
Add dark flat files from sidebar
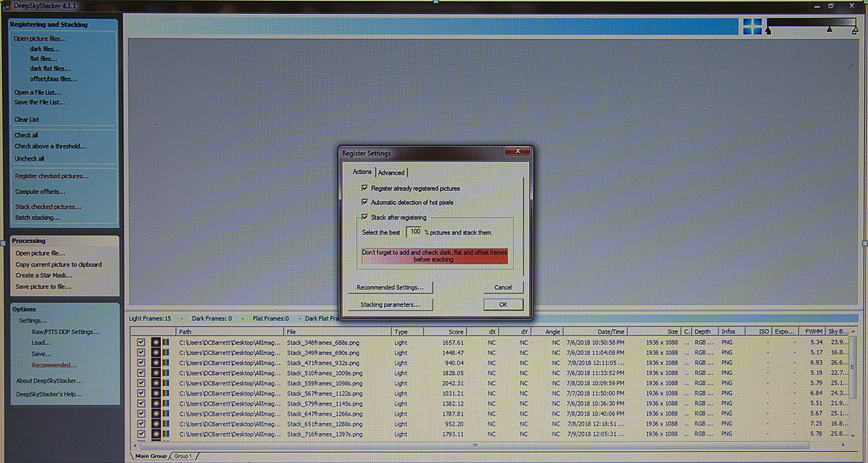(x=50, y=69)
